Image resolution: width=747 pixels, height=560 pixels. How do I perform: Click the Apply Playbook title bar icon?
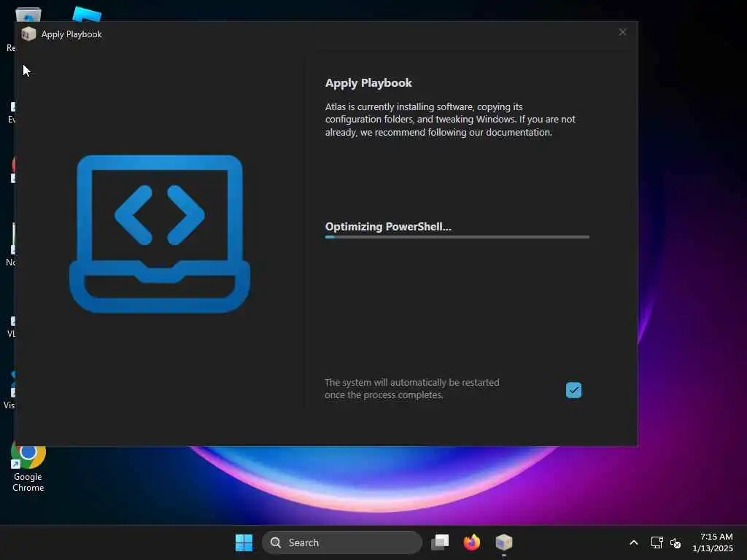[28, 34]
